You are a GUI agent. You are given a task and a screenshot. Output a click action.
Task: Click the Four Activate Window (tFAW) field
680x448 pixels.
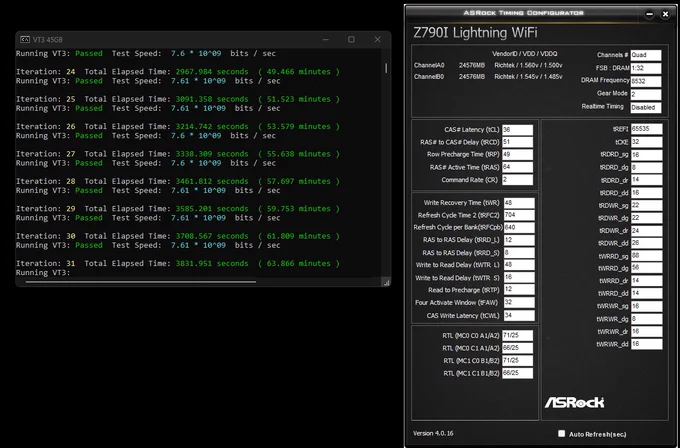click(519, 303)
